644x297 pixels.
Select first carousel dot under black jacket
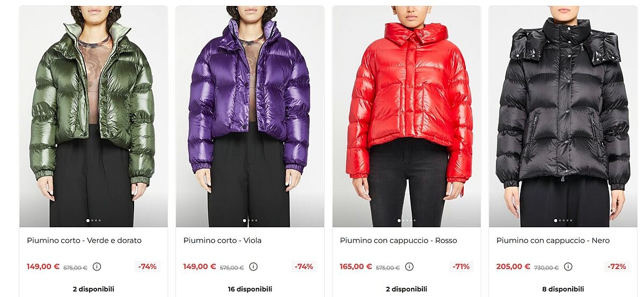555,220
